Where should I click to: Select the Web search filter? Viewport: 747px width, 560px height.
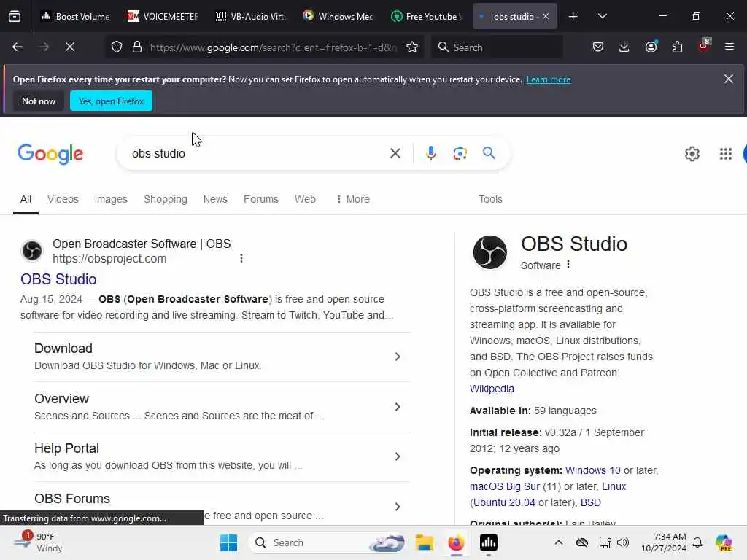point(305,199)
